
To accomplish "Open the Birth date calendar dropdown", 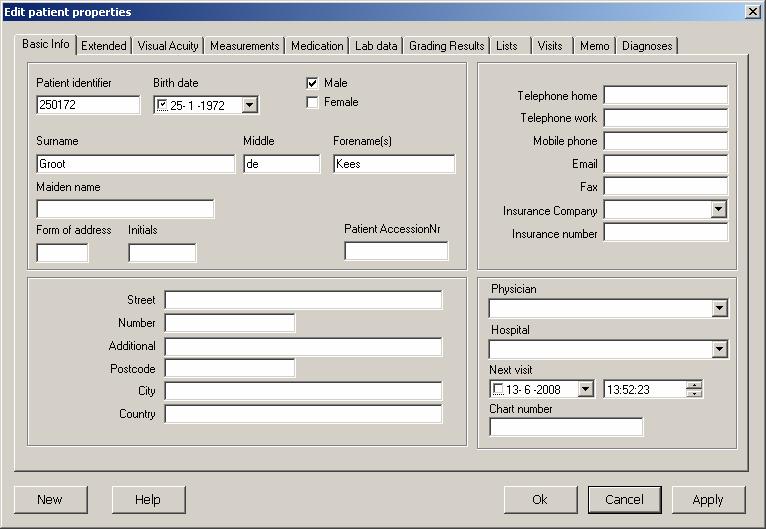I will 250,105.
